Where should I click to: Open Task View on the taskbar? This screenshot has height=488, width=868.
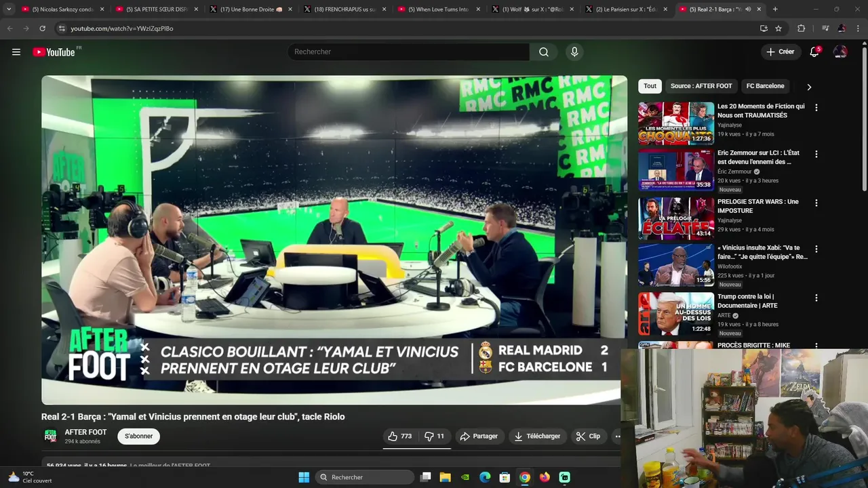tap(426, 477)
